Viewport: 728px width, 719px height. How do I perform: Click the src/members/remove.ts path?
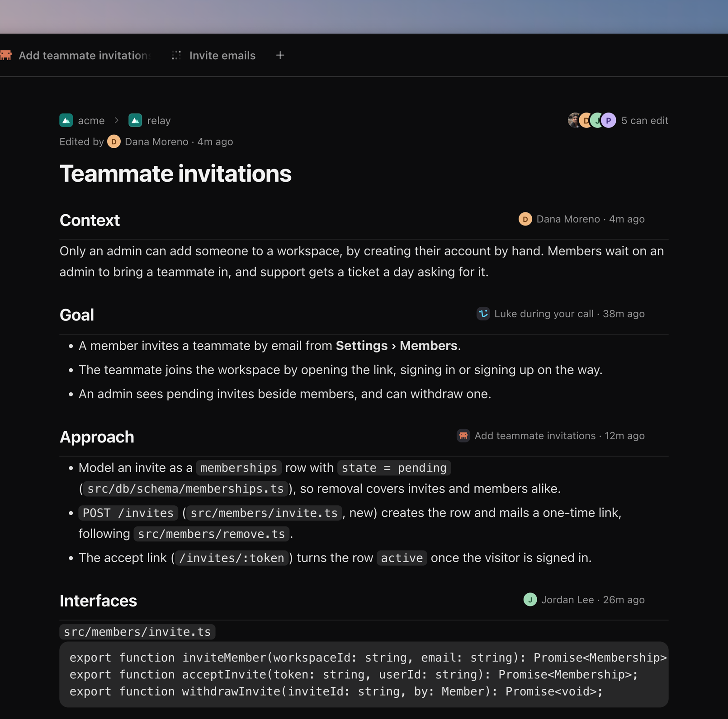(211, 534)
